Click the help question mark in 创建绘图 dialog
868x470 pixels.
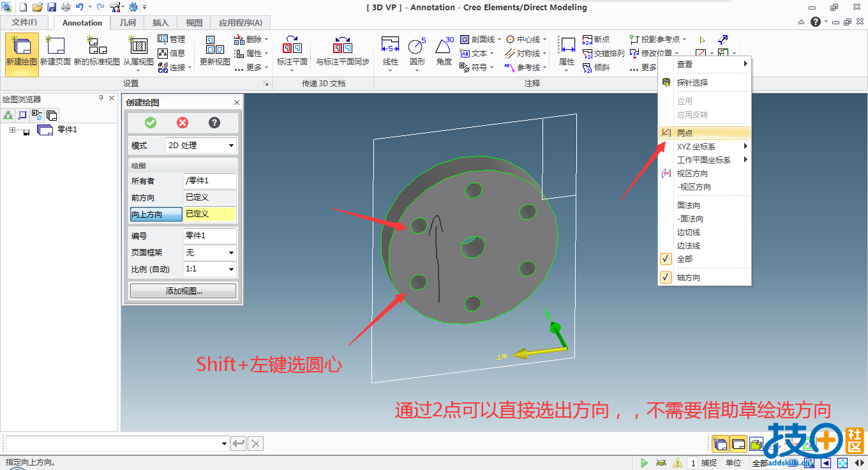click(214, 123)
